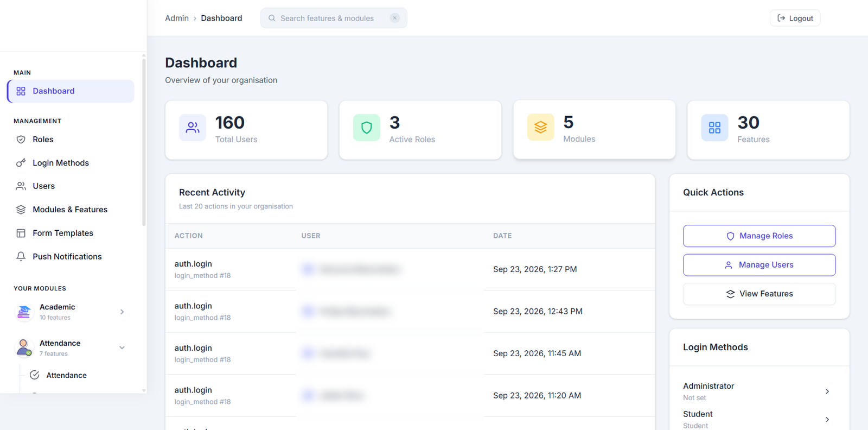Click the Form Templates layout icon
The width and height of the screenshot is (868, 430).
[x=21, y=233]
